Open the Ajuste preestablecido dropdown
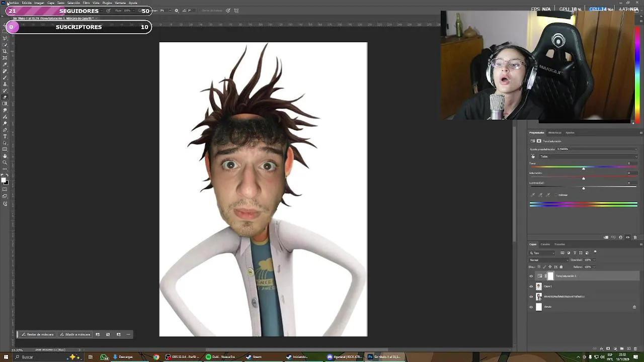Viewport: 644px width, 362px height. pyautogui.click(x=597, y=149)
